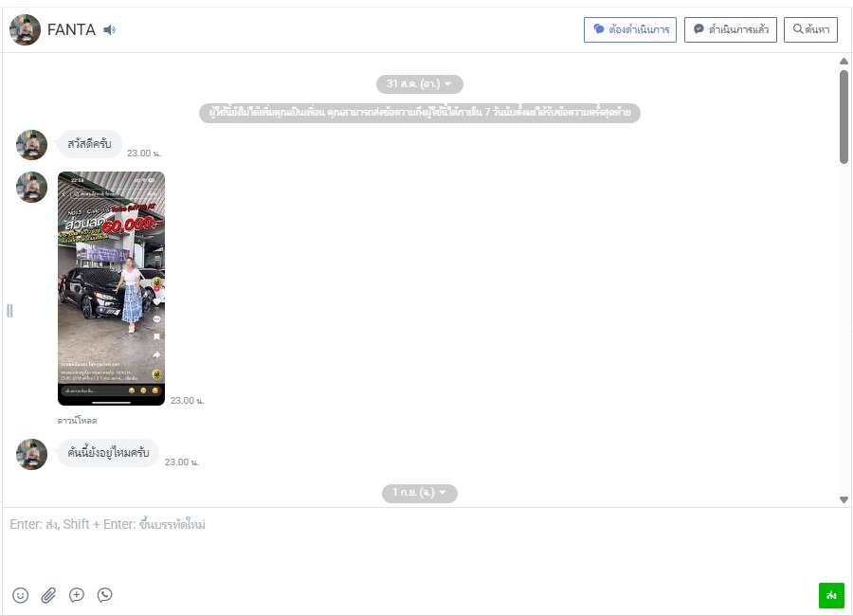The image size is (853, 616).
Task: Click the ดาวน์โหลด link under the image
Action: tap(78, 421)
